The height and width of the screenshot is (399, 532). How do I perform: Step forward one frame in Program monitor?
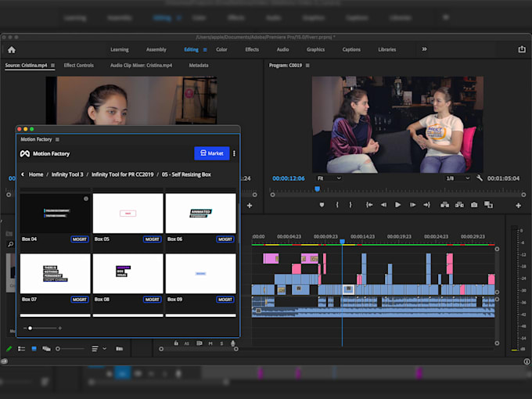pyautogui.click(x=412, y=205)
